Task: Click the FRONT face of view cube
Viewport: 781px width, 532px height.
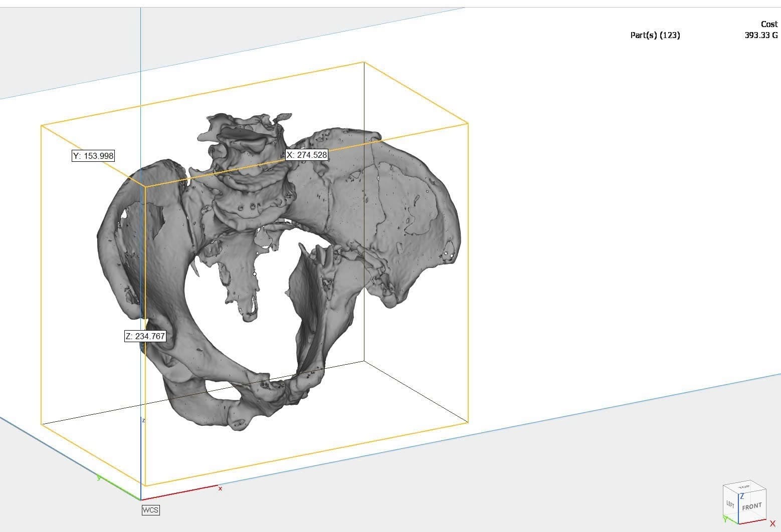Action: pyautogui.click(x=751, y=506)
